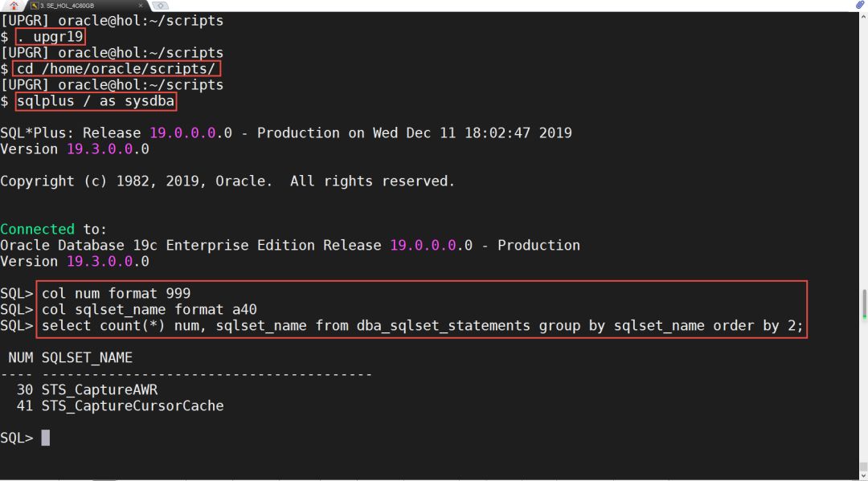868x481 pixels.
Task: Click the 'cd /home/oracle/scripts/' command
Action: pos(116,69)
